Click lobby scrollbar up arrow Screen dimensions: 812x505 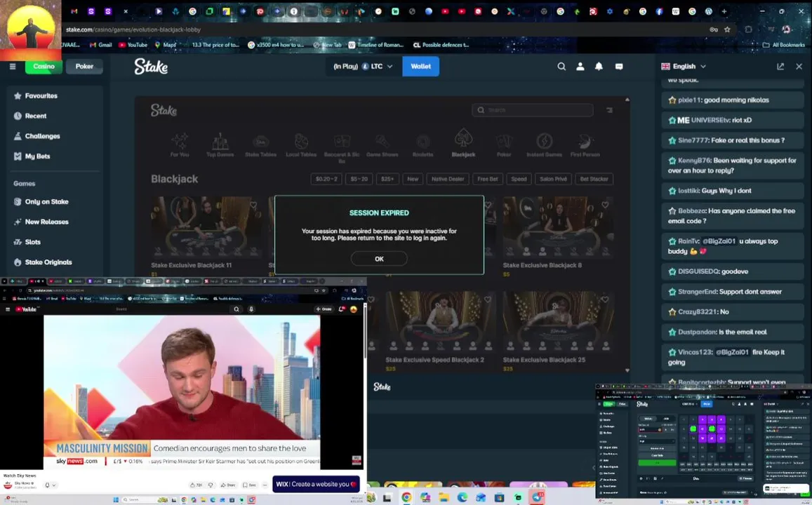627,100
